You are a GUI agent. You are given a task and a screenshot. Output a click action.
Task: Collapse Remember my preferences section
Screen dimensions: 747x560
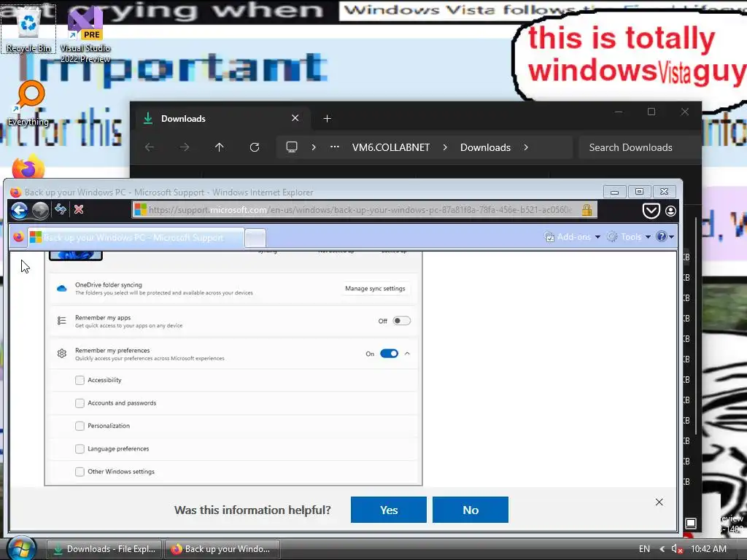[x=407, y=354]
